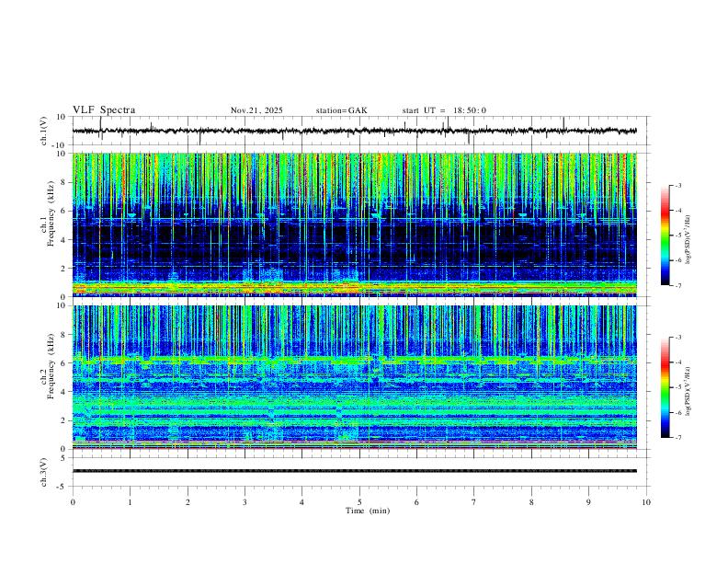
Task: Click the lower colorbar's log(PSD) label
Action: (x=688, y=392)
